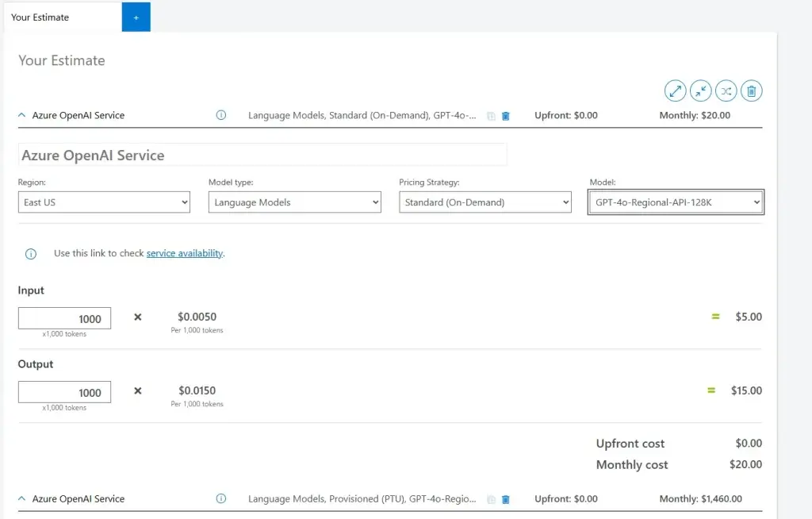Open info icon on Provisioned (PTU) row
This screenshot has height=519, width=812.
coord(221,498)
